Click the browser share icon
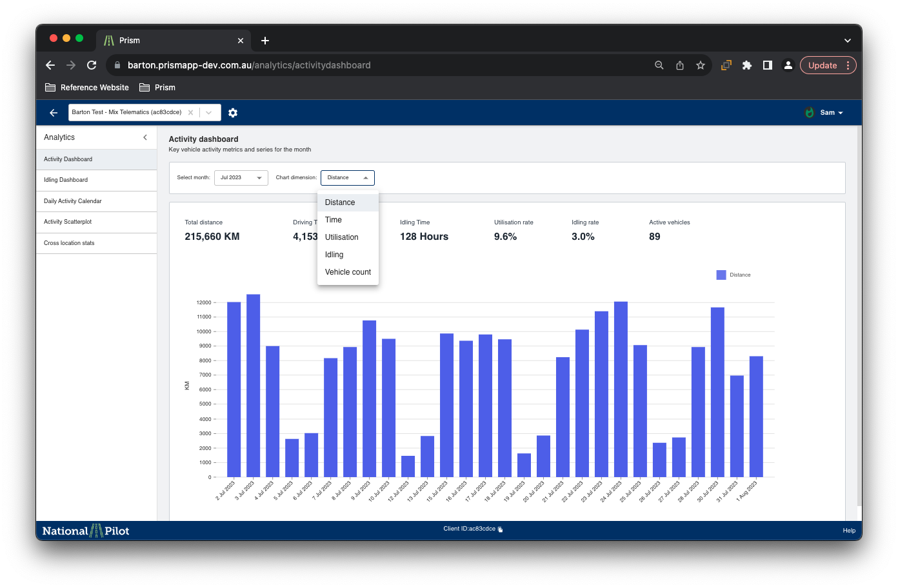The width and height of the screenshot is (898, 588). (x=679, y=65)
